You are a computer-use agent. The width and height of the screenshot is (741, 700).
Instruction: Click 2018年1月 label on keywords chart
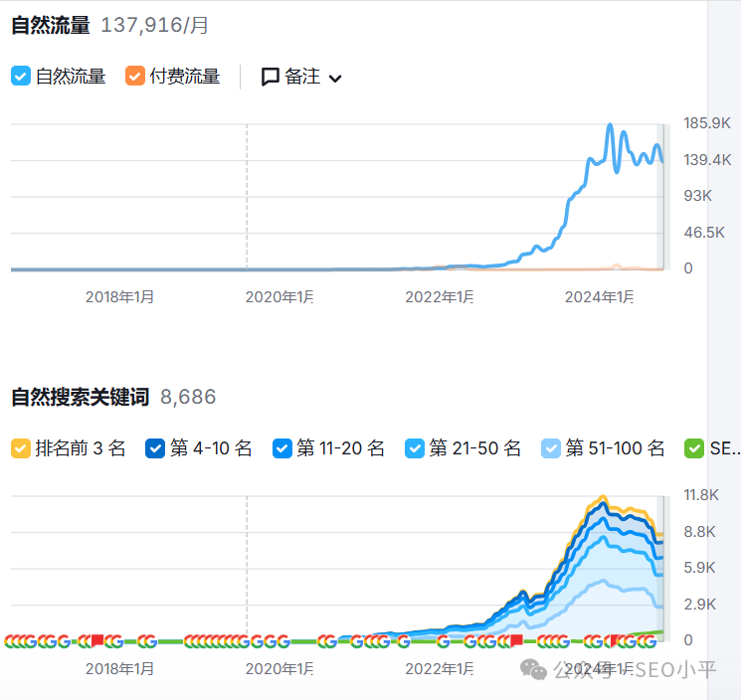pos(119,669)
